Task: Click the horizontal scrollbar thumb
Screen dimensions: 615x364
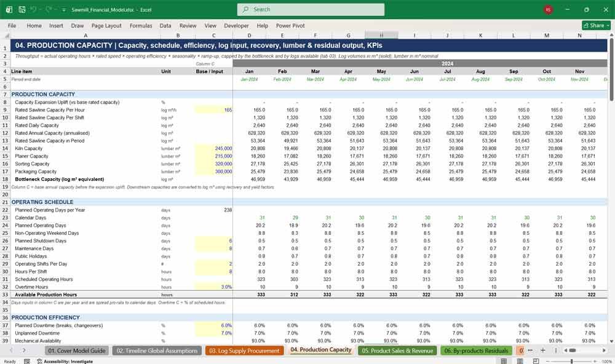Action: pyautogui.click(x=573, y=350)
